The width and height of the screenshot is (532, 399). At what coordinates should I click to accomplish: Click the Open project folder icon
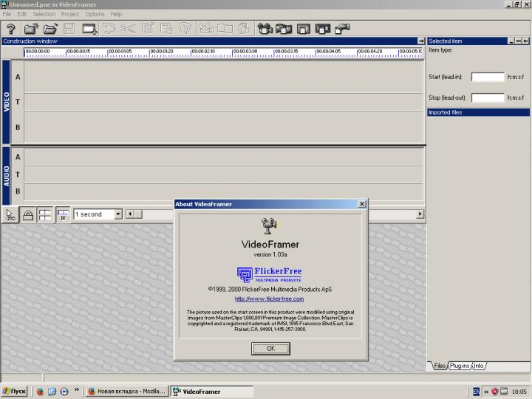(50, 29)
